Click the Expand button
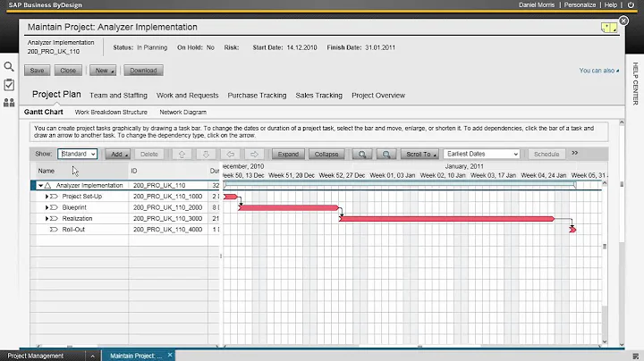 [288, 155]
